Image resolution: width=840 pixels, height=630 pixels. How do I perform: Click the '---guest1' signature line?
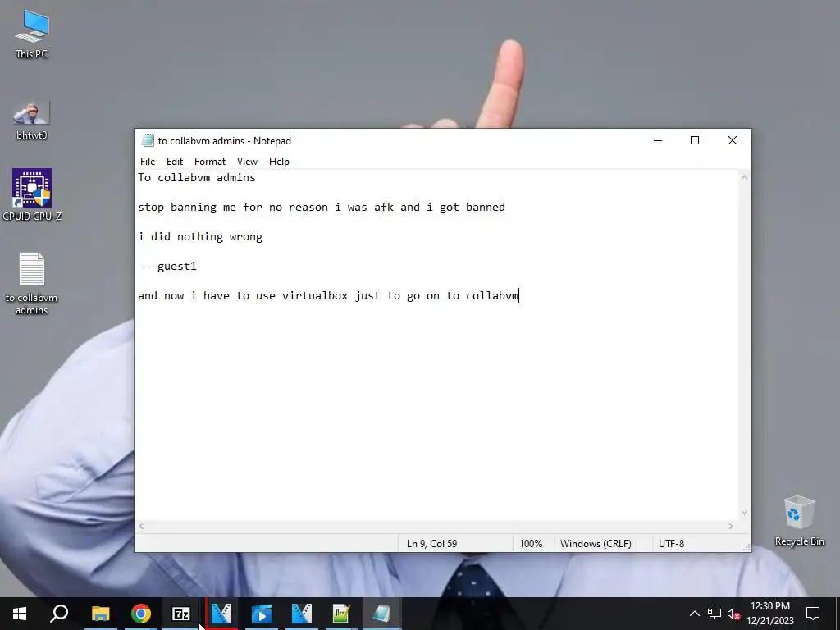click(167, 267)
